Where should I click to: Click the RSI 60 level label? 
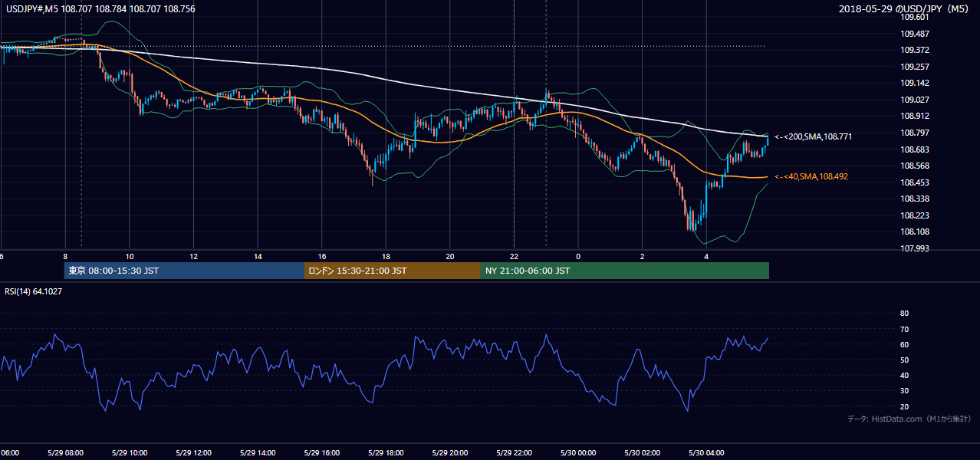pyautogui.click(x=904, y=344)
